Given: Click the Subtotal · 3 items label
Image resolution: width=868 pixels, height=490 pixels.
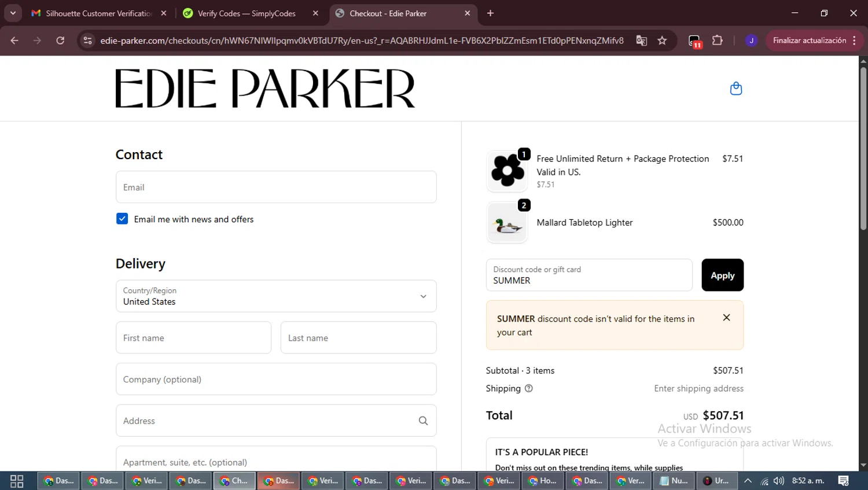Looking at the screenshot, I should click(520, 370).
